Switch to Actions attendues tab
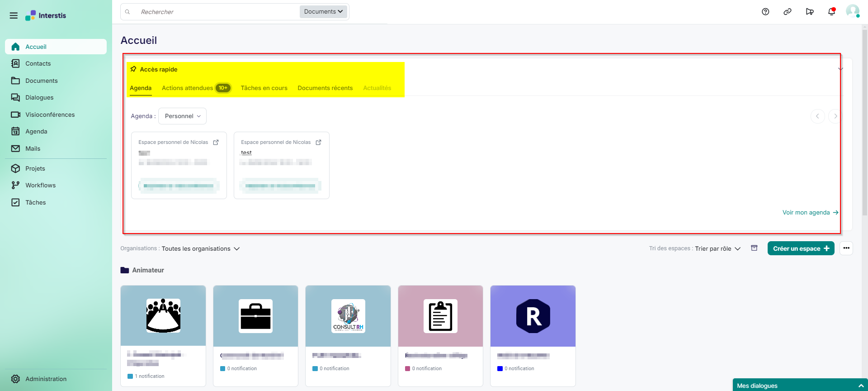 pyautogui.click(x=188, y=88)
